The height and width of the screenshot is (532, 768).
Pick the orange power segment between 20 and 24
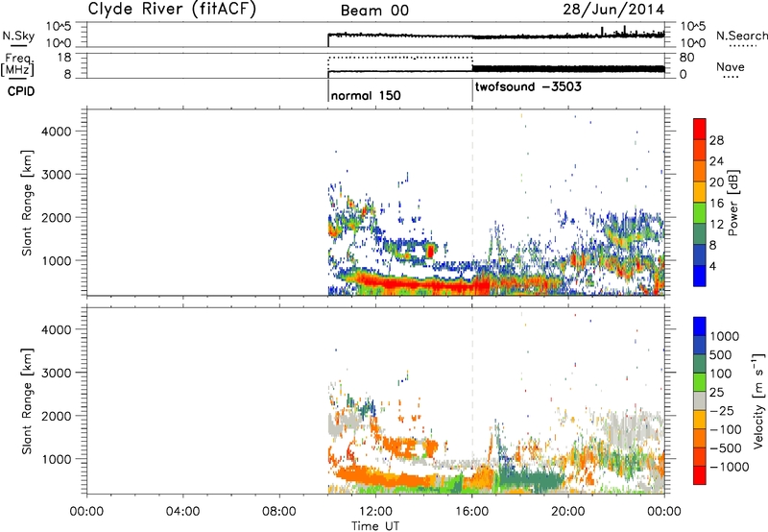(x=700, y=171)
